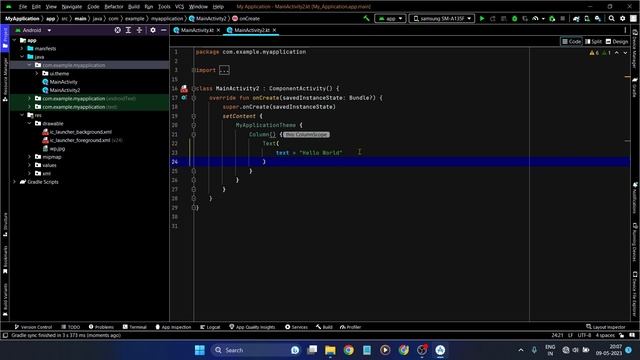Close the MainActivity2.kt tab
The height and width of the screenshot is (360, 640).
[274, 30]
